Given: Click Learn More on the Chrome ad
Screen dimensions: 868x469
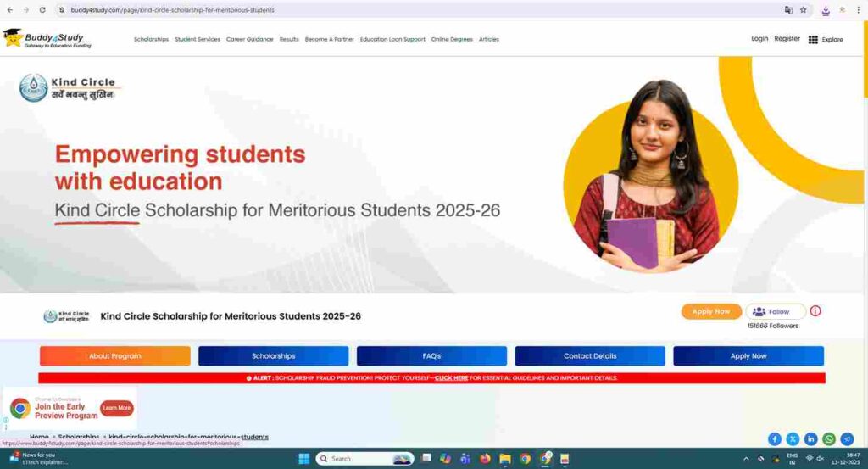Looking at the screenshot, I should [117, 408].
